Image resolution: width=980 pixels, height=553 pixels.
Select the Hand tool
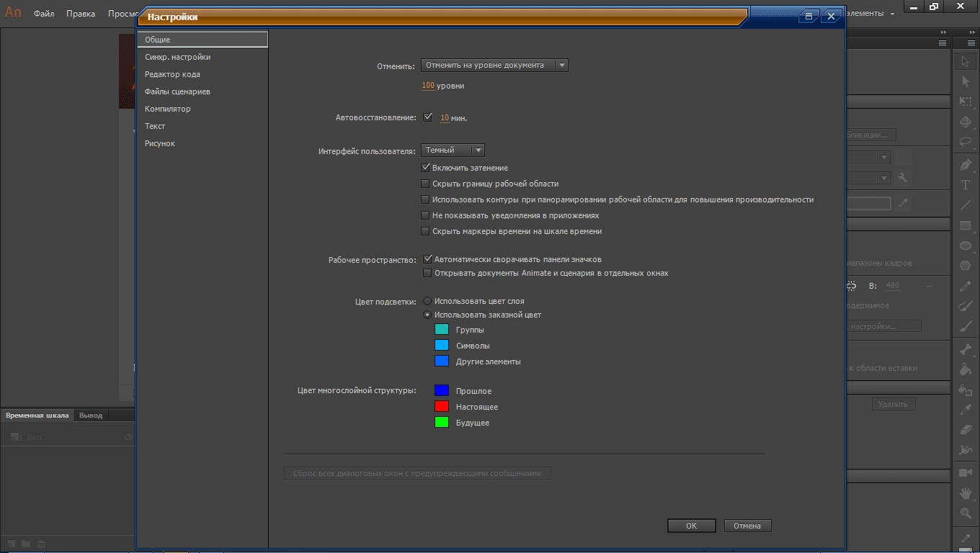(x=966, y=493)
